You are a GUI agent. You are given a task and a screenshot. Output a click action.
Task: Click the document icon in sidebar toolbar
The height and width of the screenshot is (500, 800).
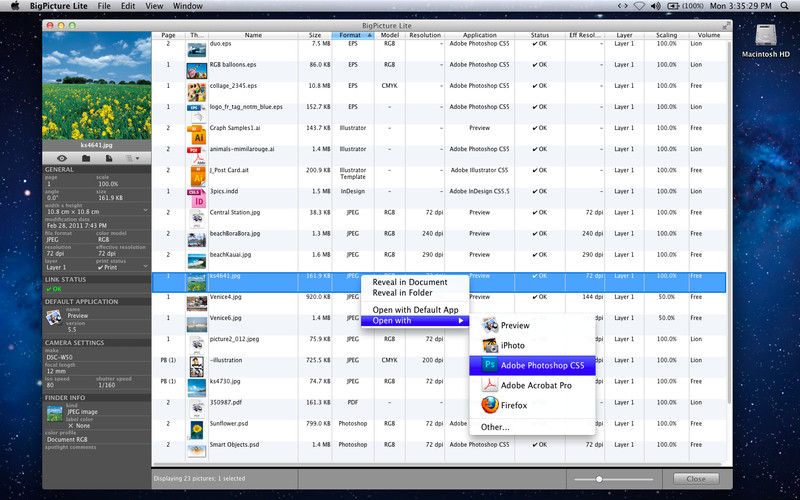point(109,159)
